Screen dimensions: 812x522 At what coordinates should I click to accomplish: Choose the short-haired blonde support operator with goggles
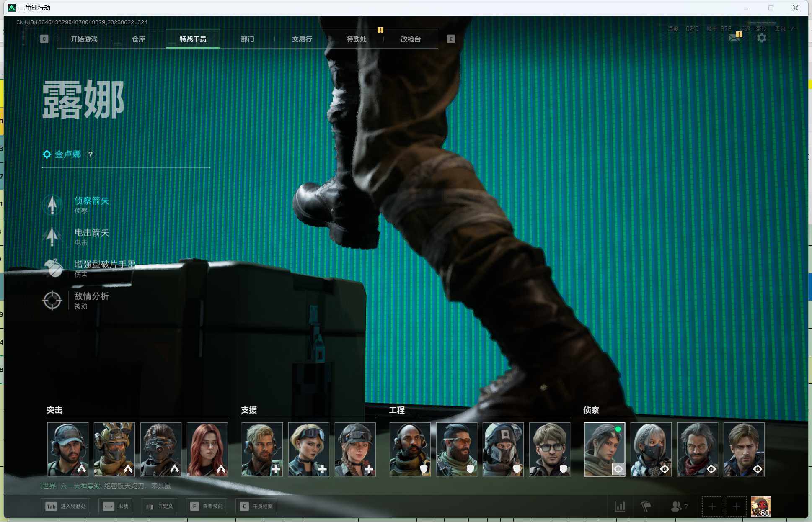309,449
